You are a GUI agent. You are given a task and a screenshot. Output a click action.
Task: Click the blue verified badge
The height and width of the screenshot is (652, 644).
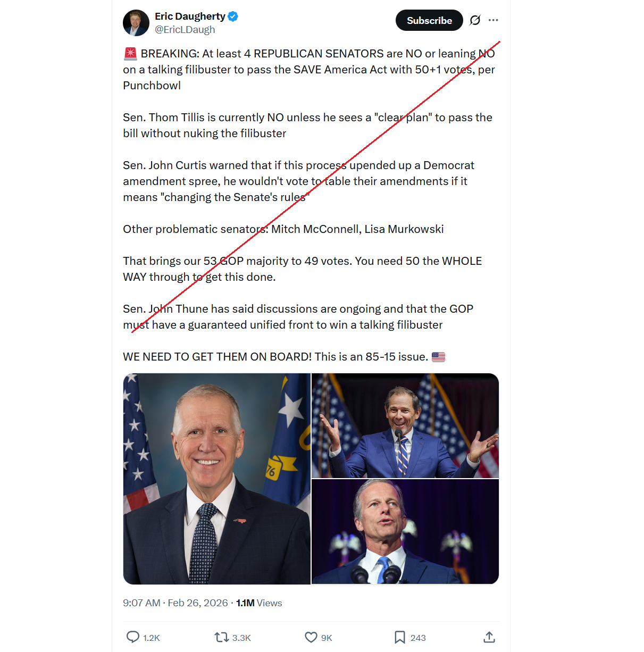pos(233,16)
